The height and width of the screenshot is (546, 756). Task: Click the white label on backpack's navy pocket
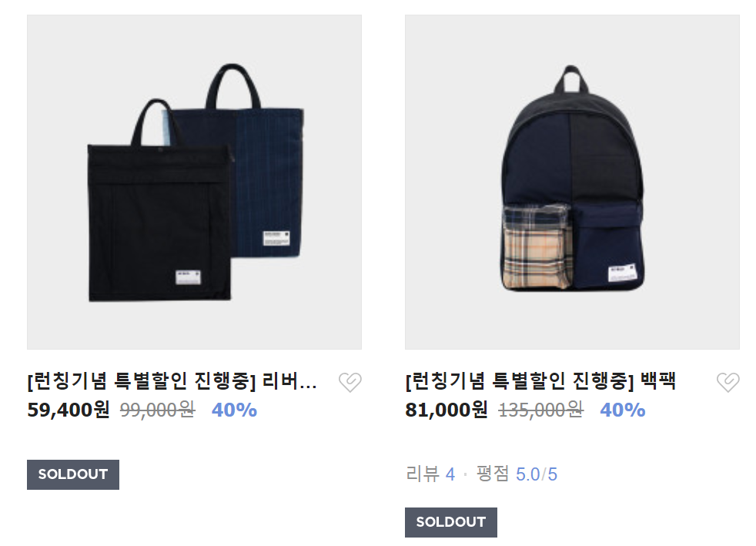623,273
